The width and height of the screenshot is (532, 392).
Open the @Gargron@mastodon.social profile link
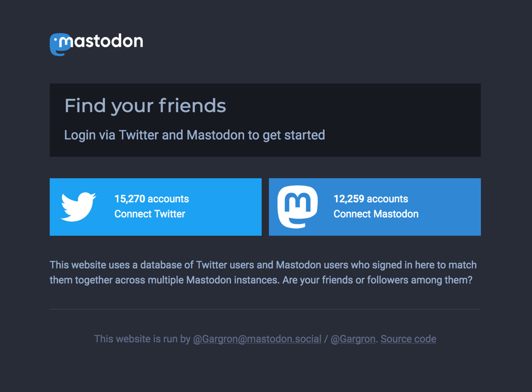[x=257, y=339]
